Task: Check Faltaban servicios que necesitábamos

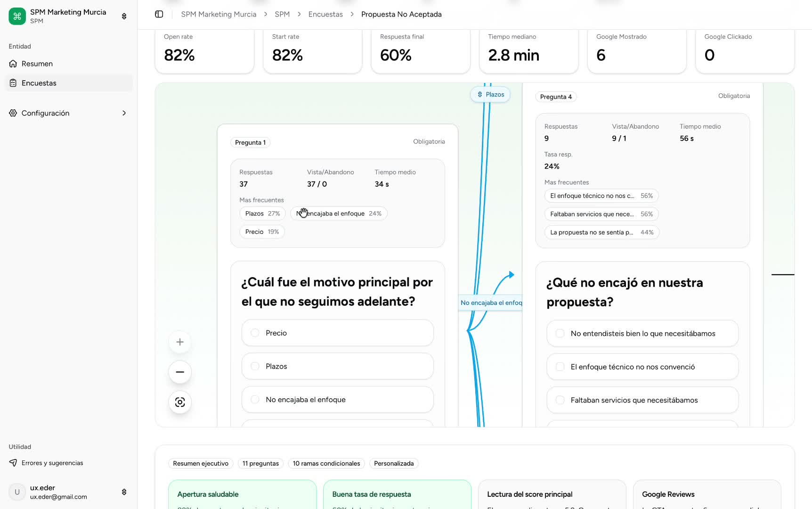Action: click(x=560, y=400)
